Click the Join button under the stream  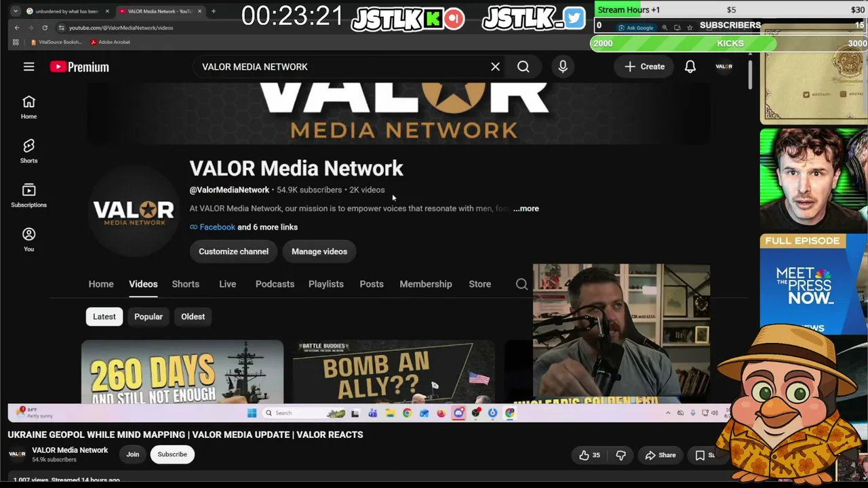(133, 455)
